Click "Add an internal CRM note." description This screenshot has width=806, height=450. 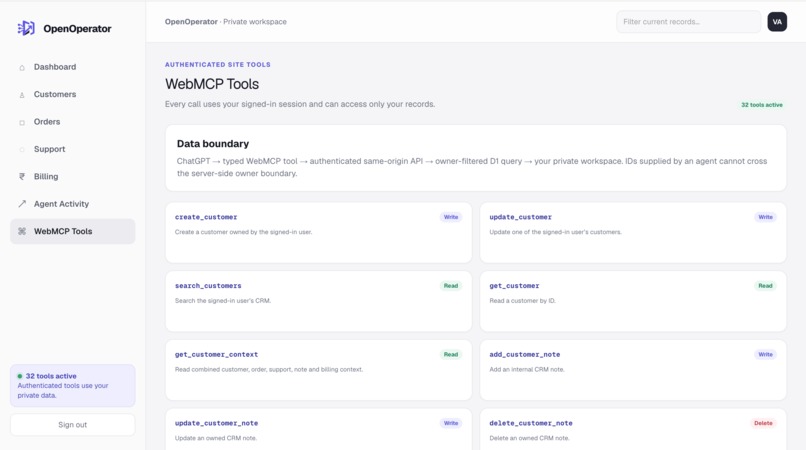tap(527, 369)
